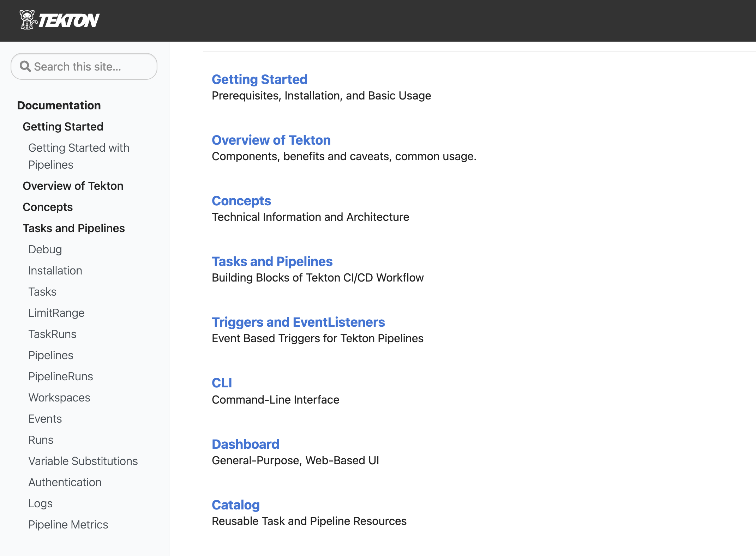756x556 pixels.
Task: Expand Tasks and Pipelines in sidebar
Action: click(73, 228)
